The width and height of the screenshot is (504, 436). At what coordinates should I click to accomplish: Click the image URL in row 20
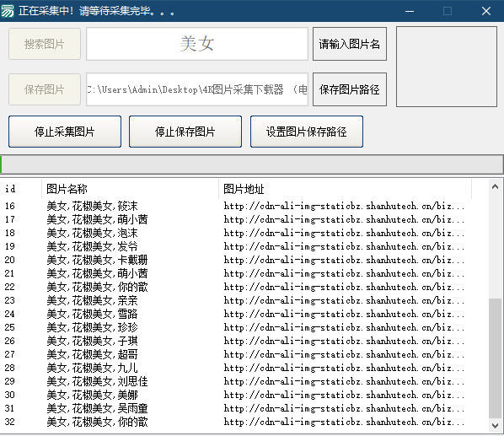(344, 260)
